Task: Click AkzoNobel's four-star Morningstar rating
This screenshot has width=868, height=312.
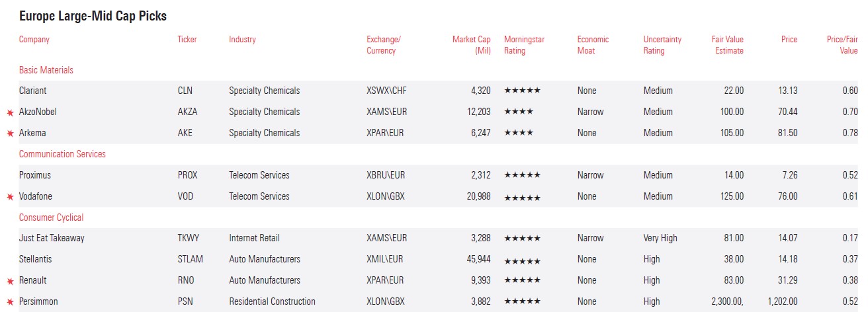Action: [x=519, y=112]
